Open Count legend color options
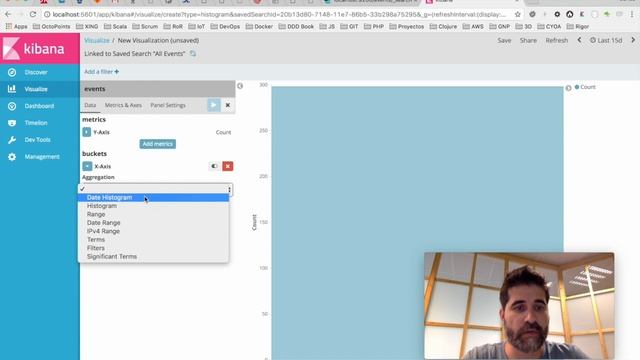 (585, 87)
